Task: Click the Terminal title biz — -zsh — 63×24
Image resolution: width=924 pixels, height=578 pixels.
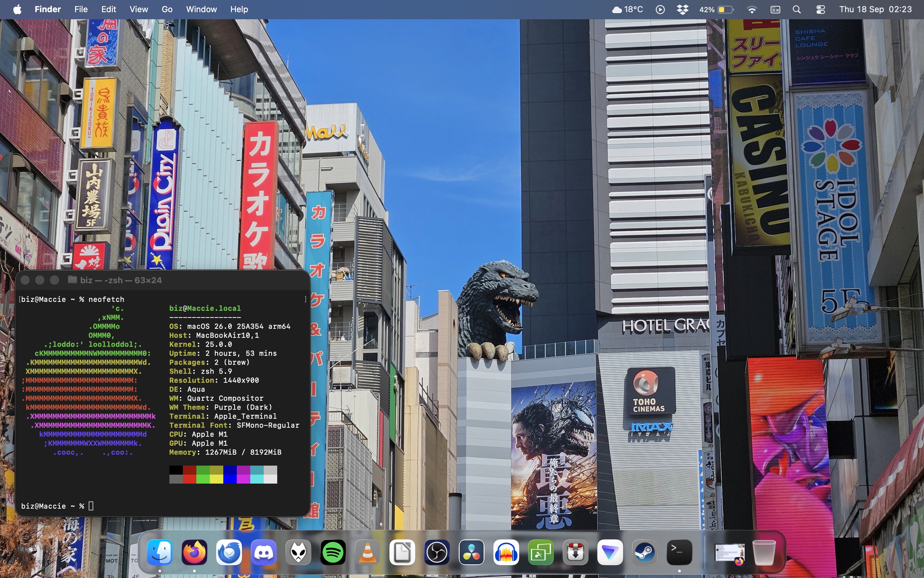Action: (x=121, y=280)
